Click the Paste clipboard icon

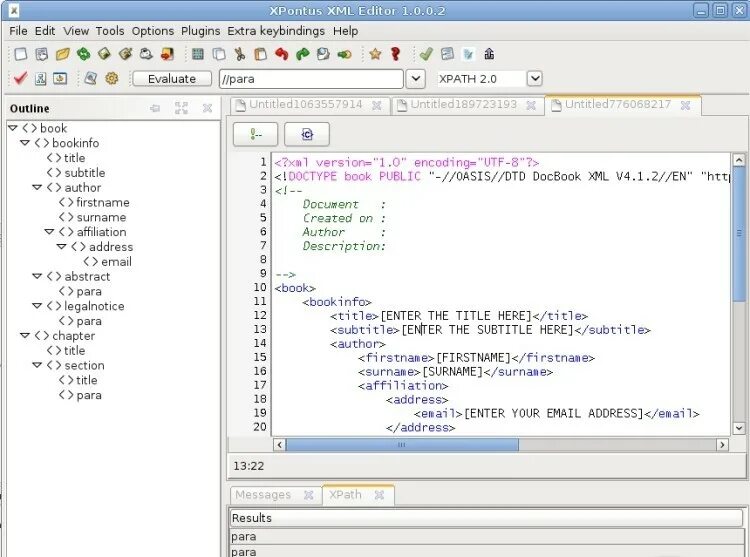pyautogui.click(x=261, y=54)
